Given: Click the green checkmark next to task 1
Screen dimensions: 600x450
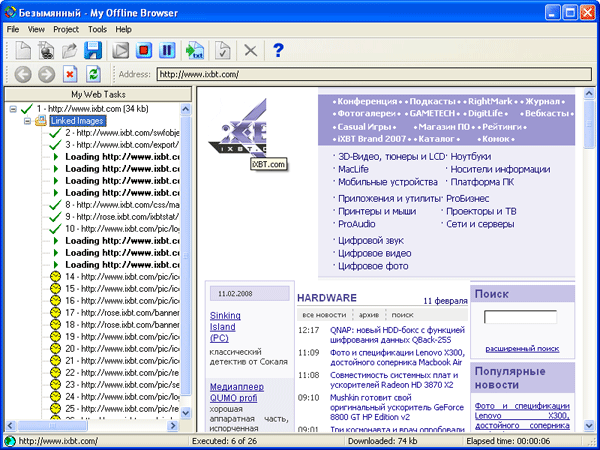Looking at the screenshot, I should pyautogui.click(x=27, y=109).
